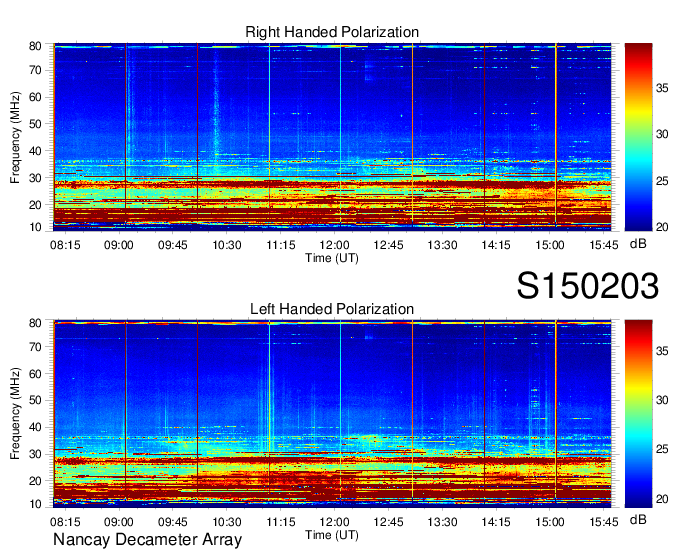
Task: Click the dB unit label under Left Handed colorbar
Action: tap(638, 519)
